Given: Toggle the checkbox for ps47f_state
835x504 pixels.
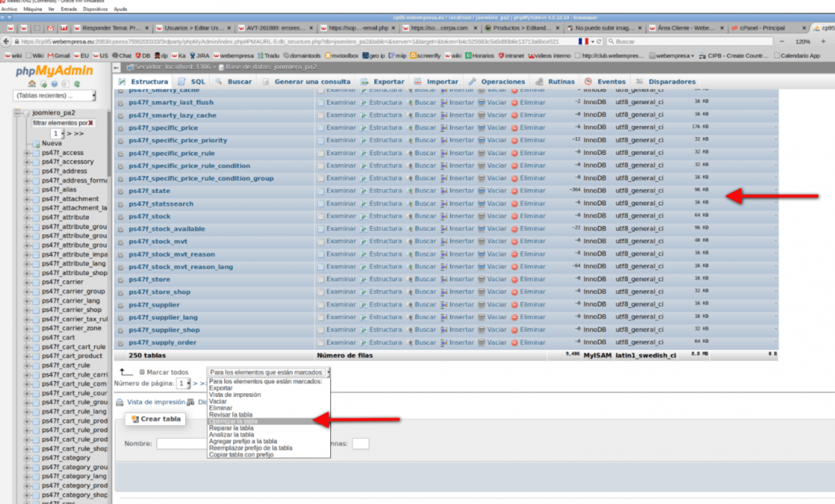Looking at the screenshot, I should pos(121,191).
